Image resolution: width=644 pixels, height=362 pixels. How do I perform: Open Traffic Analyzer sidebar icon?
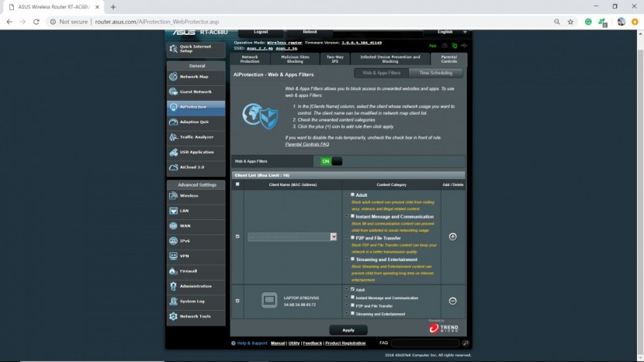(x=173, y=137)
